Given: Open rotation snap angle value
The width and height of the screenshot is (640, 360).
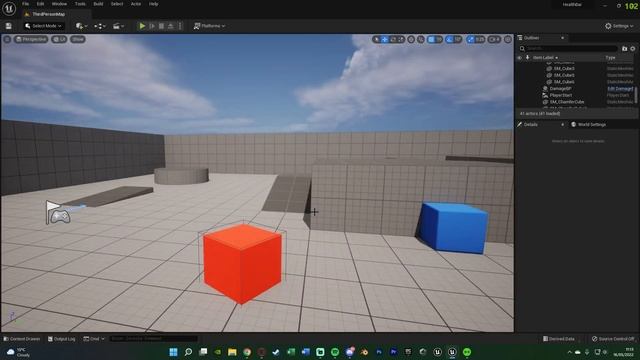Looking at the screenshot, I should click(x=458, y=39).
